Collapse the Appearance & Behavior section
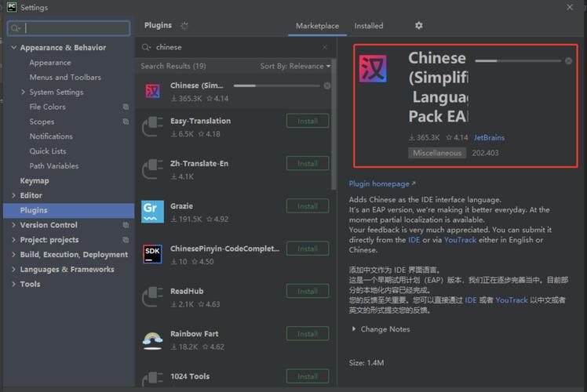This screenshot has width=587, height=392. pyautogui.click(x=14, y=48)
